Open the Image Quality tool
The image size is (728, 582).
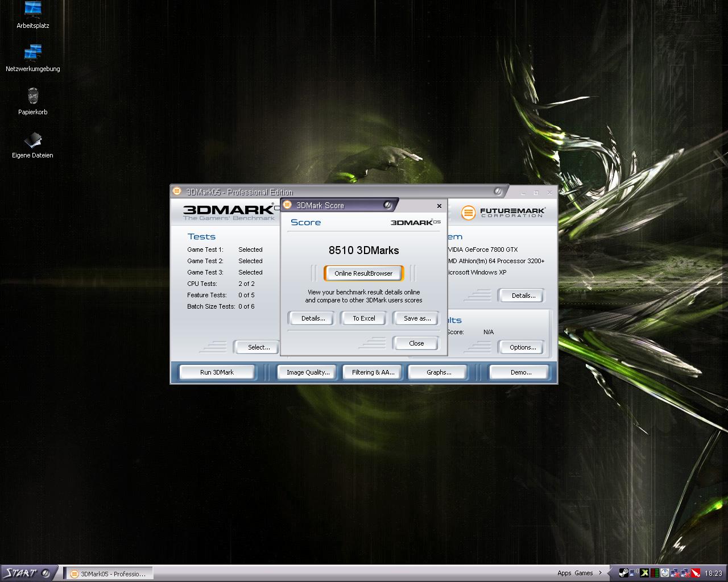(x=308, y=372)
